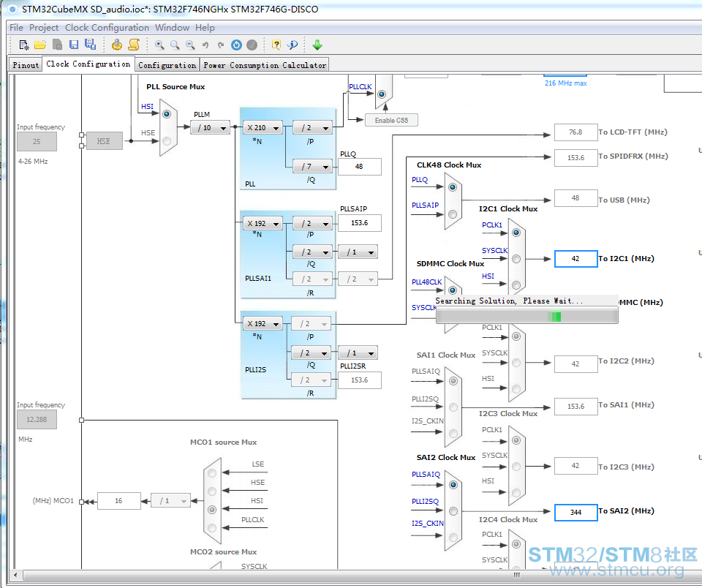
Task: Open PLLSAI1 X 192 multiplier dropdown
Action: [x=263, y=223]
